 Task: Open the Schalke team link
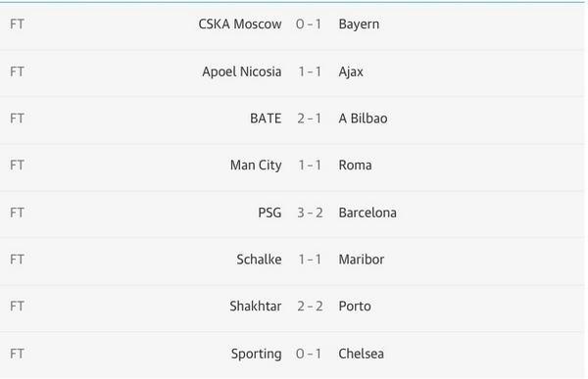tap(259, 260)
